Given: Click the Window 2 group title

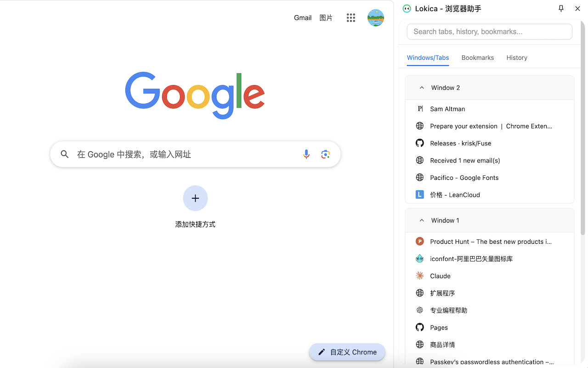Looking at the screenshot, I should [445, 87].
